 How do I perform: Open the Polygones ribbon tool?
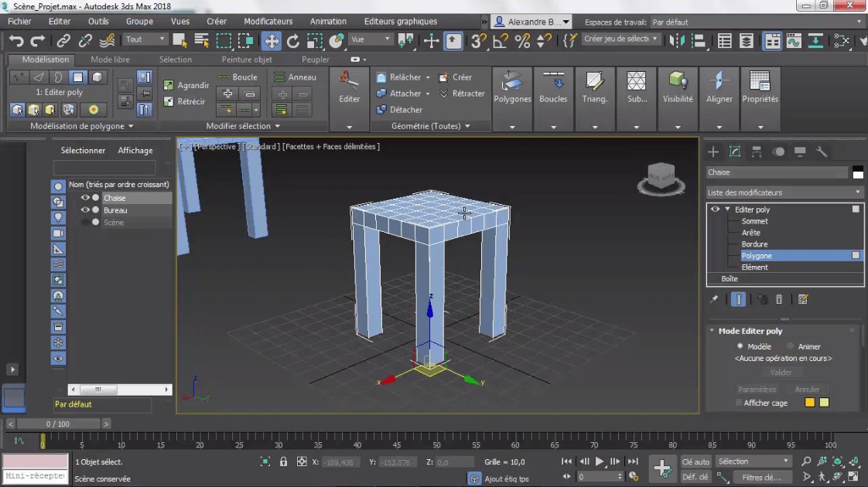coord(512,87)
